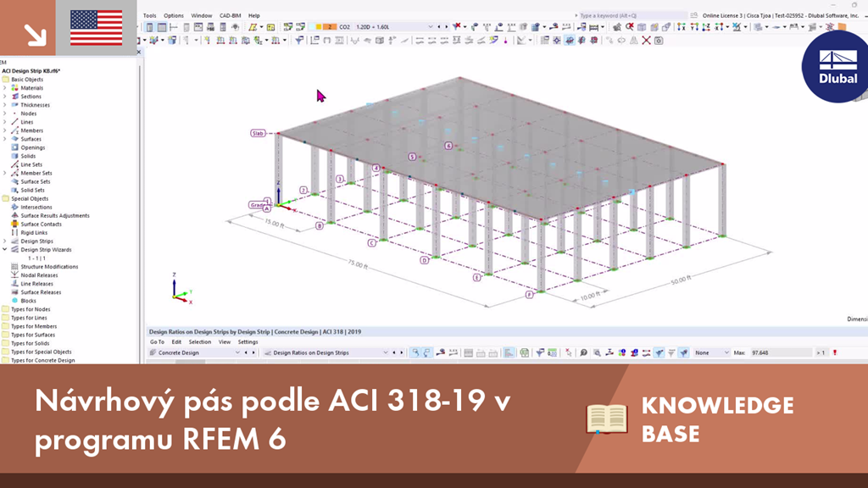Collapse the Design Strip Wizards branch
868x488 pixels.
coord(4,249)
